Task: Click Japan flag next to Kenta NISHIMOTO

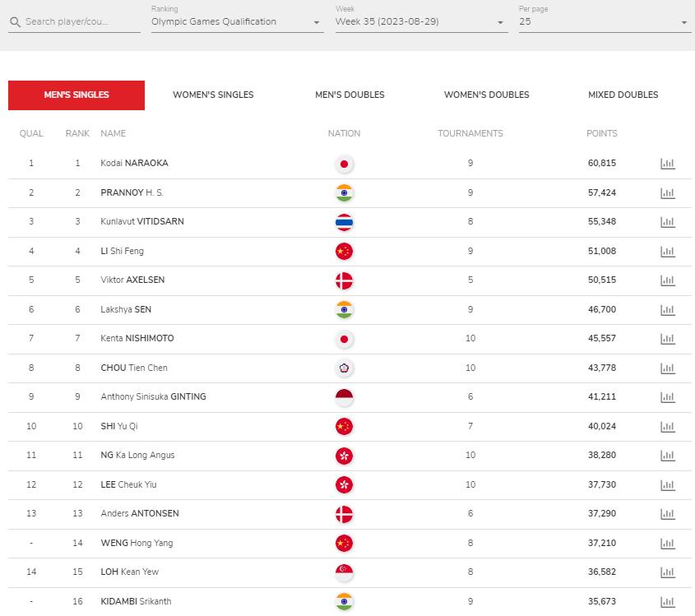Action: (344, 340)
